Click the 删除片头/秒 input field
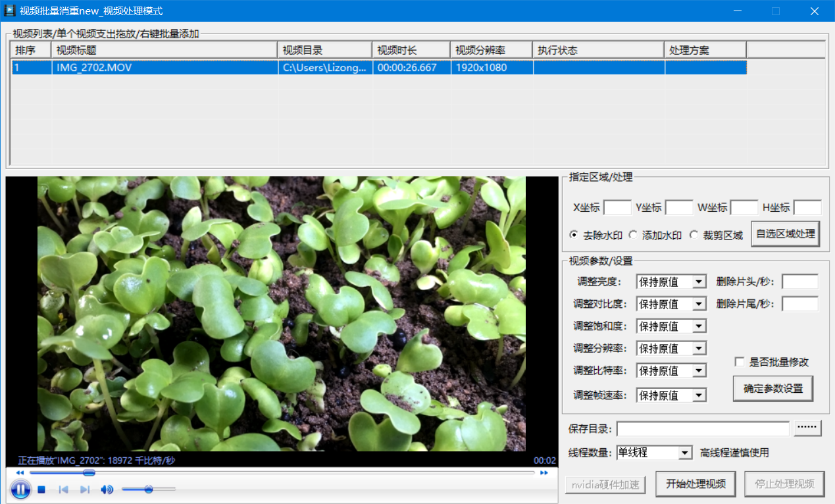 click(x=800, y=282)
